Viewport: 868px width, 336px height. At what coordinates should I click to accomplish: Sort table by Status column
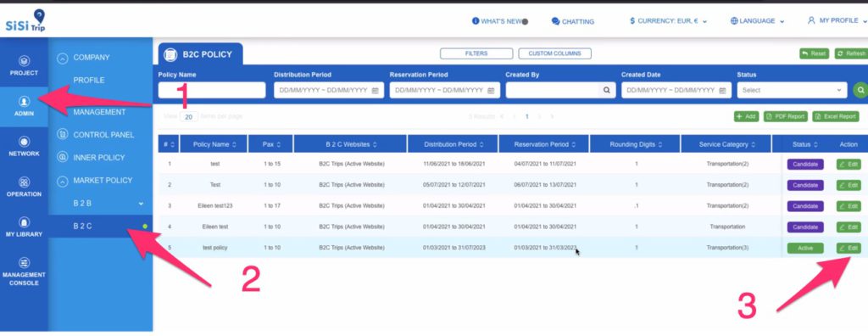[x=804, y=144]
